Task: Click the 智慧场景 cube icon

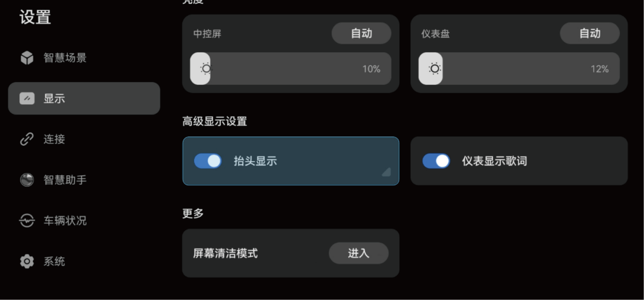Action: pyautogui.click(x=27, y=58)
